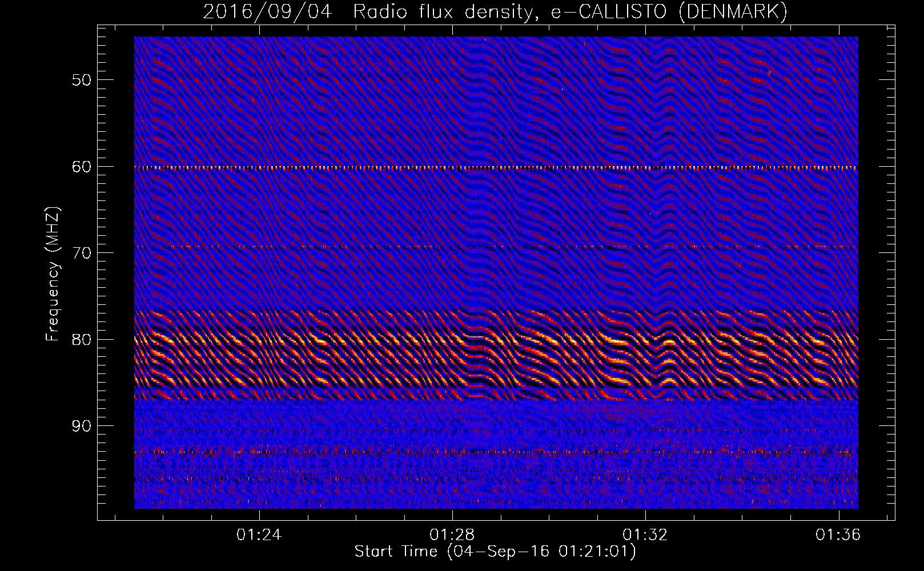Click the 70 MHz frequency tick label
The image size is (924, 571).
click(82, 253)
